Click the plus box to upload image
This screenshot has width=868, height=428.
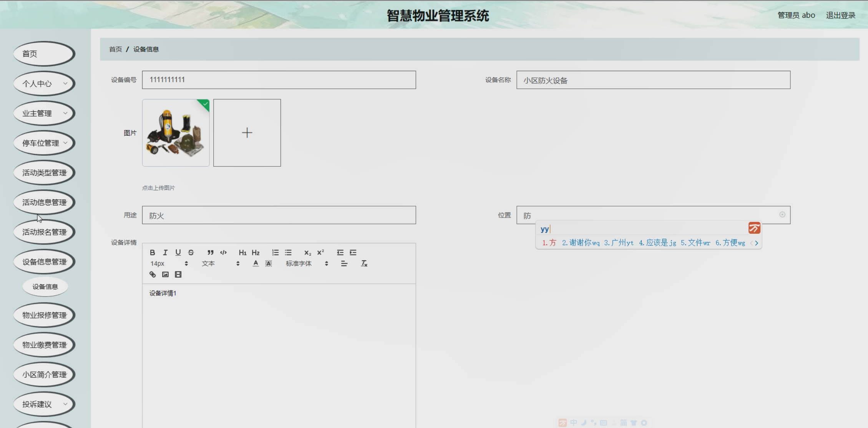(247, 133)
